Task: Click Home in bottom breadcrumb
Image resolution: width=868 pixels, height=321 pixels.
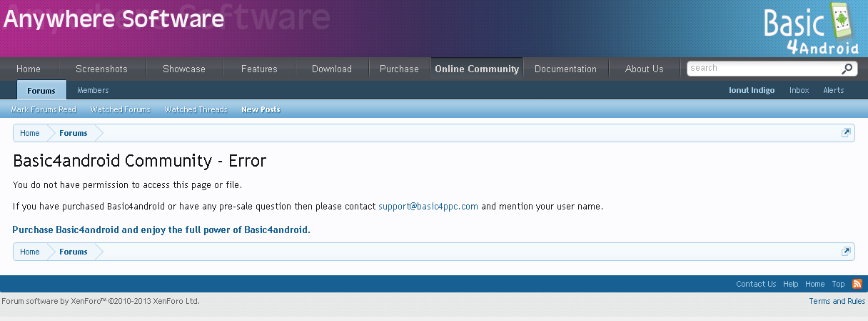Action: (30, 252)
